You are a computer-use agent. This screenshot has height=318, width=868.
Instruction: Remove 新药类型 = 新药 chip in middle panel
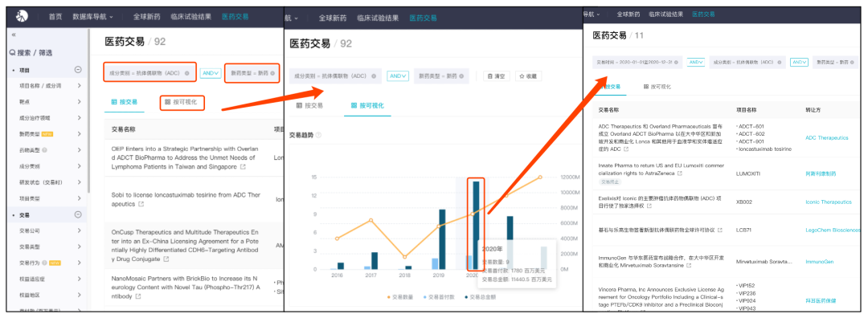point(461,76)
